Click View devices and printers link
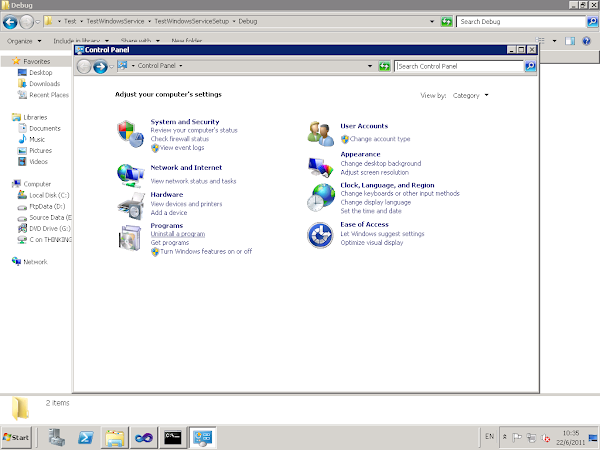Screen dimensions: 600x450 [186, 204]
